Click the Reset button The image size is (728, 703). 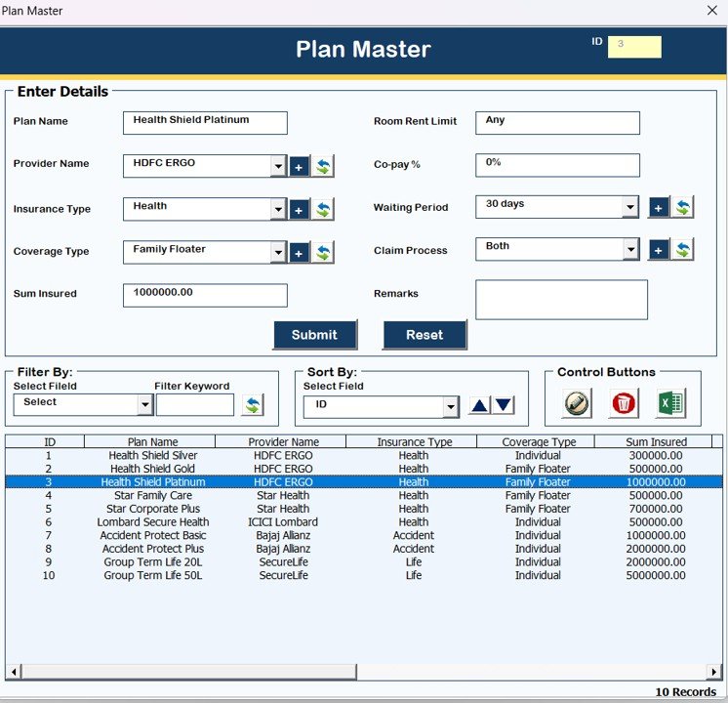coord(425,335)
